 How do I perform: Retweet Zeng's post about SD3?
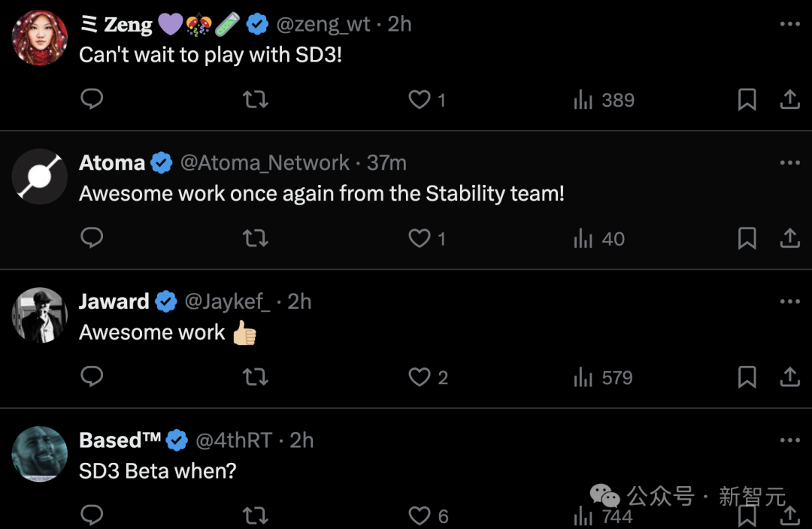coord(256,99)
